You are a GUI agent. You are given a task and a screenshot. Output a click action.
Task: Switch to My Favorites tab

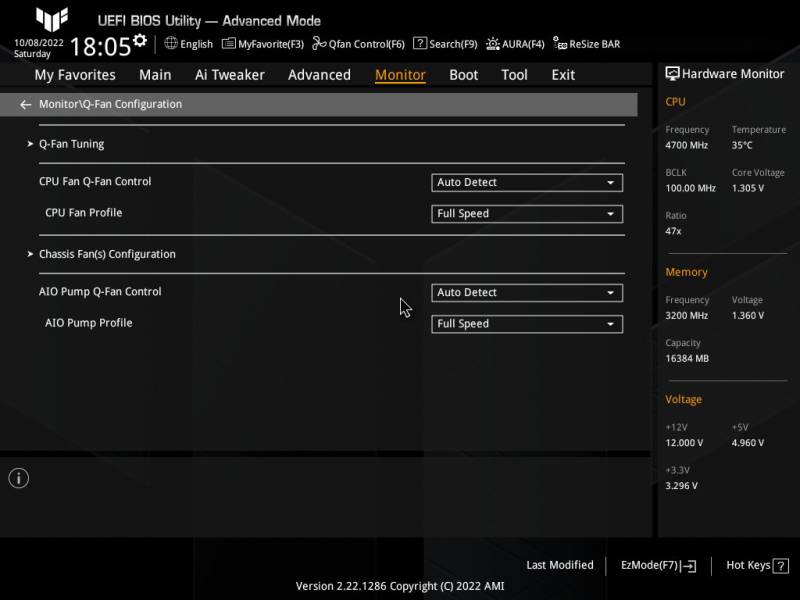(75, 75)
